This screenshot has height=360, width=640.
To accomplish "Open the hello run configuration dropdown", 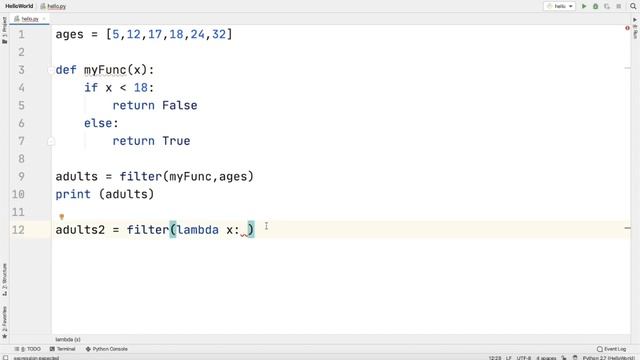I will 560,6.
